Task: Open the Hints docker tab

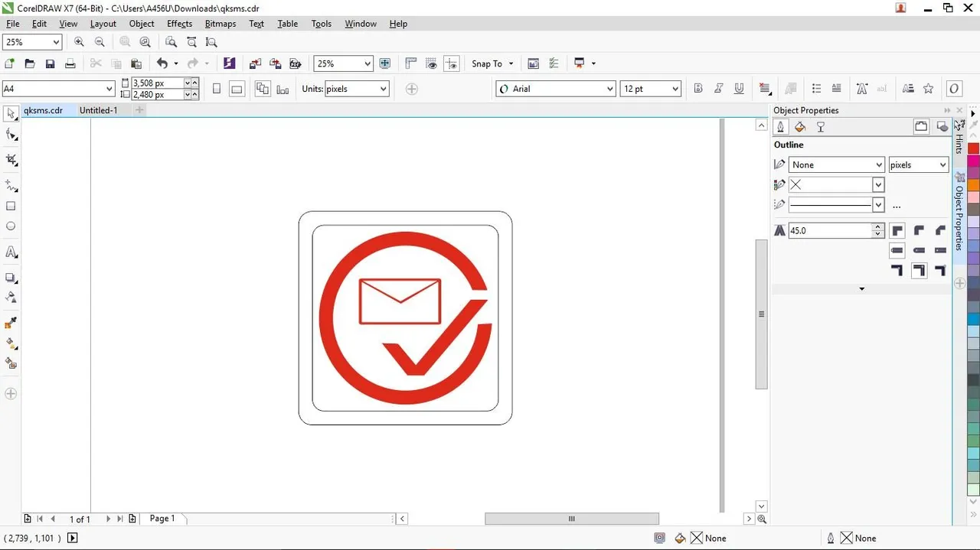Action: (x=959, y=136)
